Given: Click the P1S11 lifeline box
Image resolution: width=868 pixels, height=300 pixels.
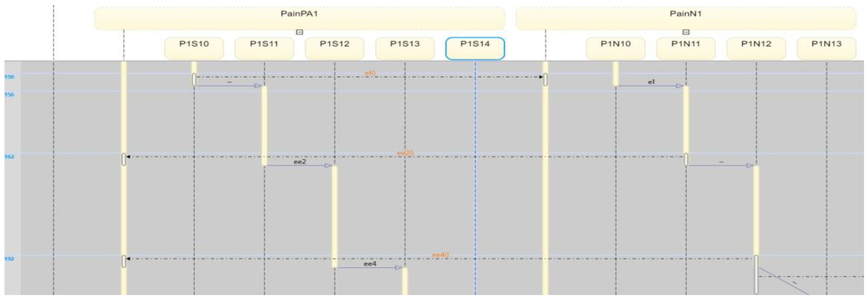Looking at the screenshot, I should pos(264,48).
